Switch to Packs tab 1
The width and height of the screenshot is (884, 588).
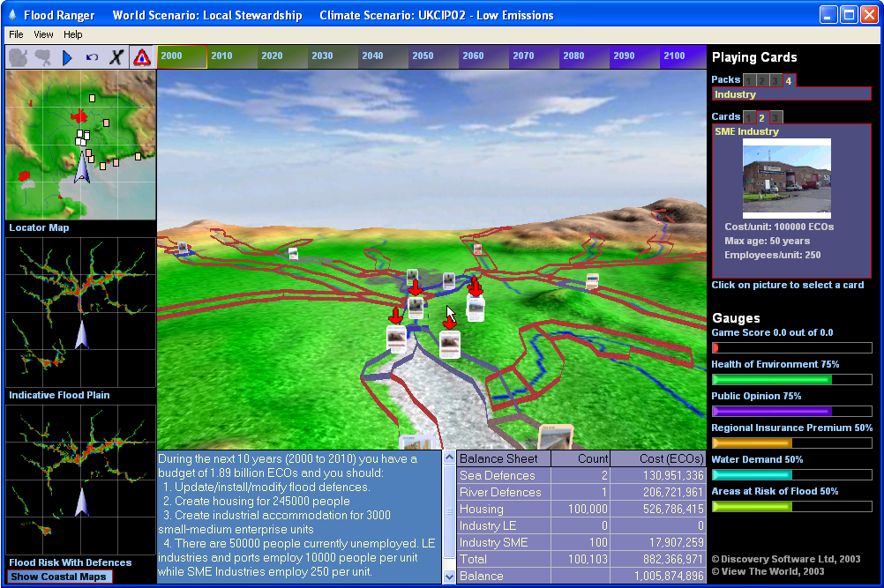point(749,80)
